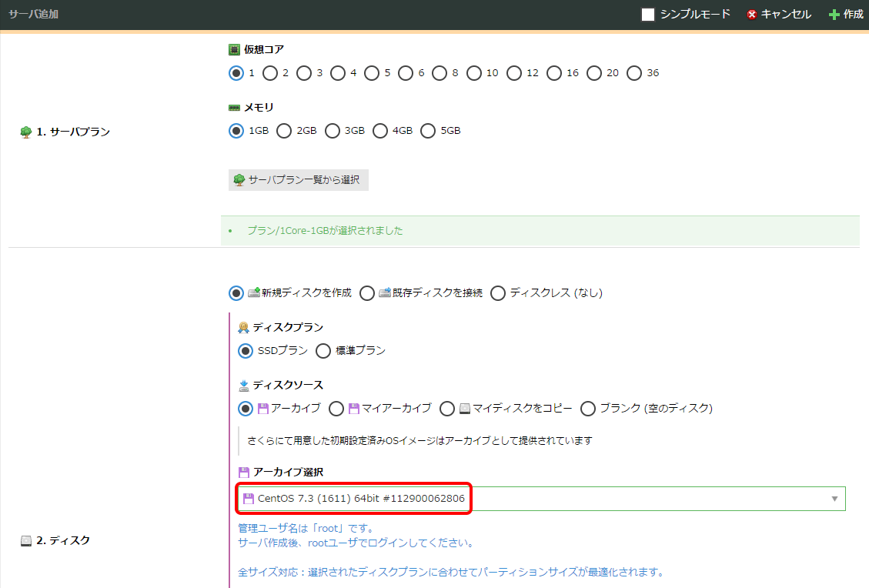
Task: Click disk icon beside マイディスクをコピー
Action: tap(464, 409)
